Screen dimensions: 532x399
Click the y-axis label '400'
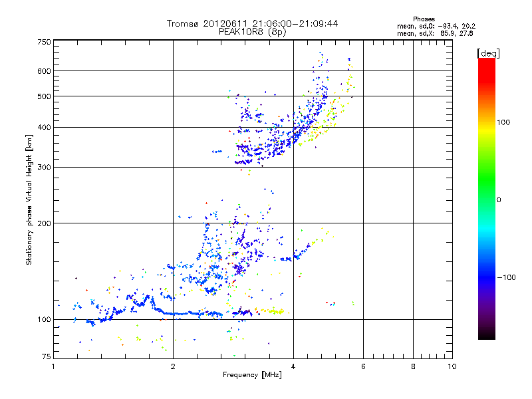pos(44,128)
